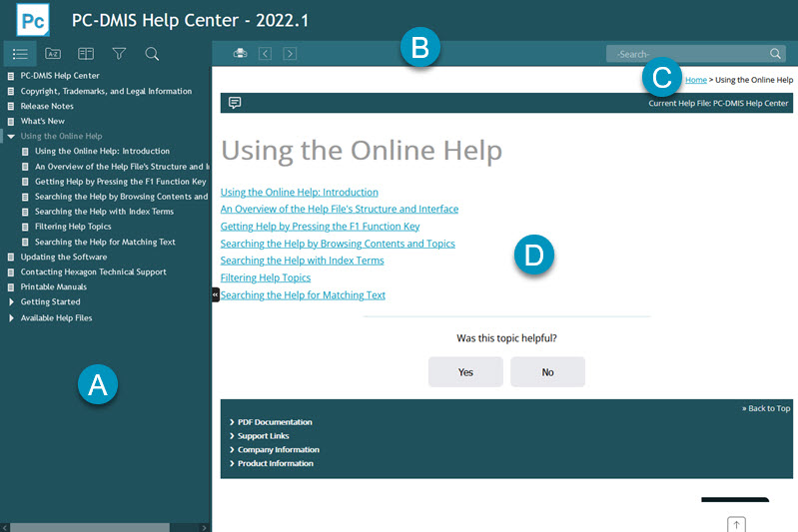
Task: Switch to the A-Z Index tab icon
Action: click(53, 54)
